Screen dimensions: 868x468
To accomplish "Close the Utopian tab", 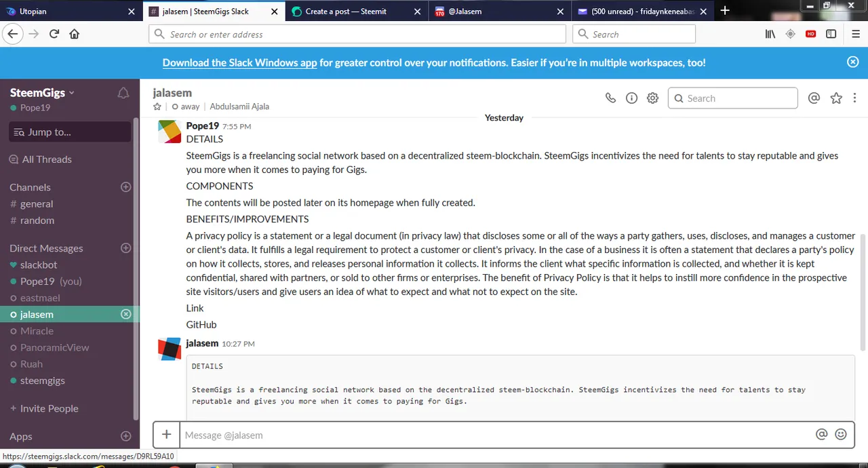I will [132, 12].
